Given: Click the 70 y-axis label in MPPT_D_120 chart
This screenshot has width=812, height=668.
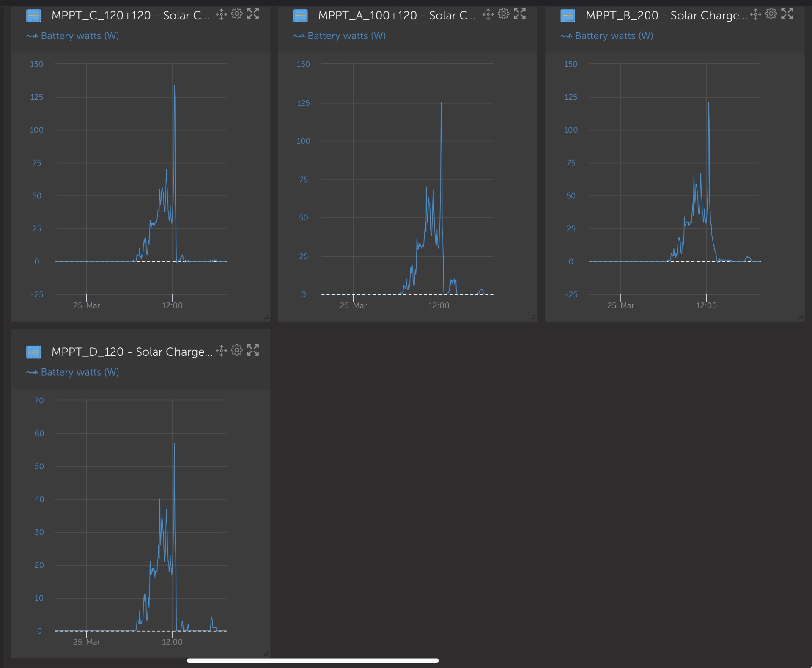Looking at the screenshot, I should point(39,400).
